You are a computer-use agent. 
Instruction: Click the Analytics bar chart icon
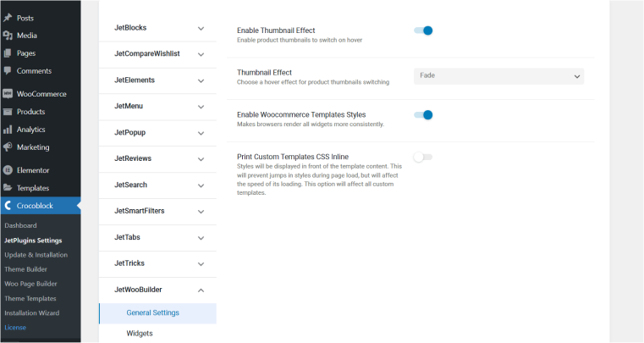pos(8,130)
